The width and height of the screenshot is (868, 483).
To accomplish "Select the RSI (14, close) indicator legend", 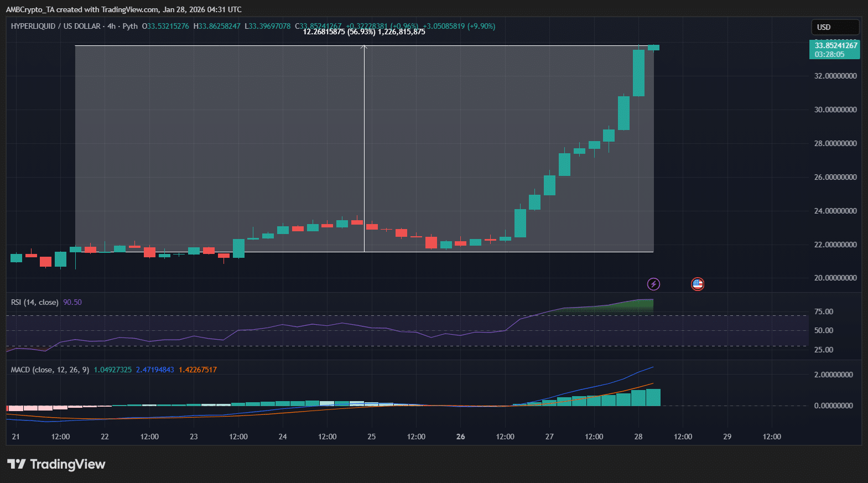I will (34, 302).
